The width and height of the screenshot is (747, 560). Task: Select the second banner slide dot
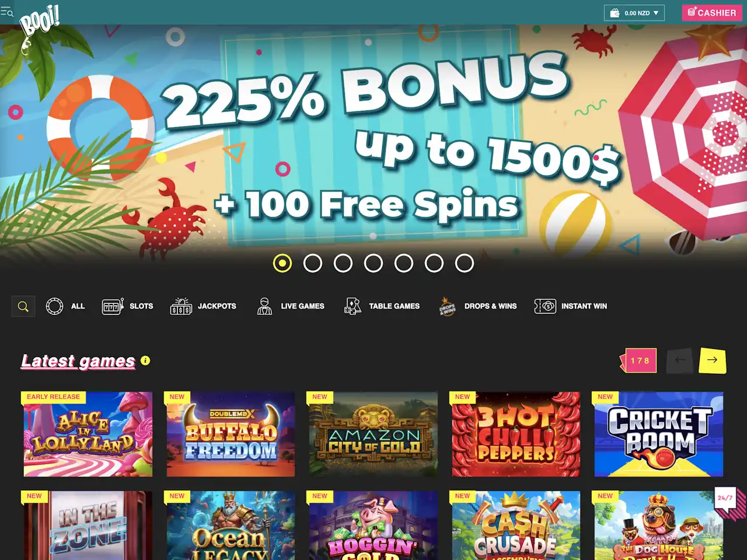tap(313, 263)
